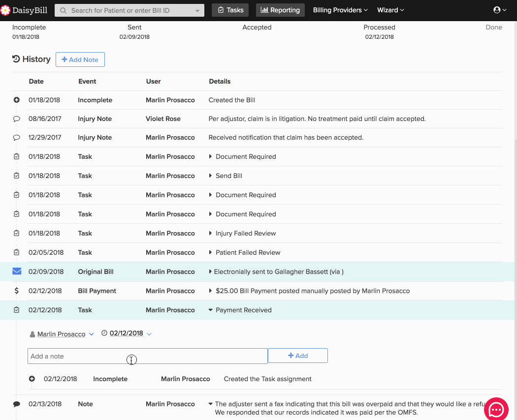517x420 pixels.
Task: Open the Wizard dropdown menu
Action: point(390,10)
